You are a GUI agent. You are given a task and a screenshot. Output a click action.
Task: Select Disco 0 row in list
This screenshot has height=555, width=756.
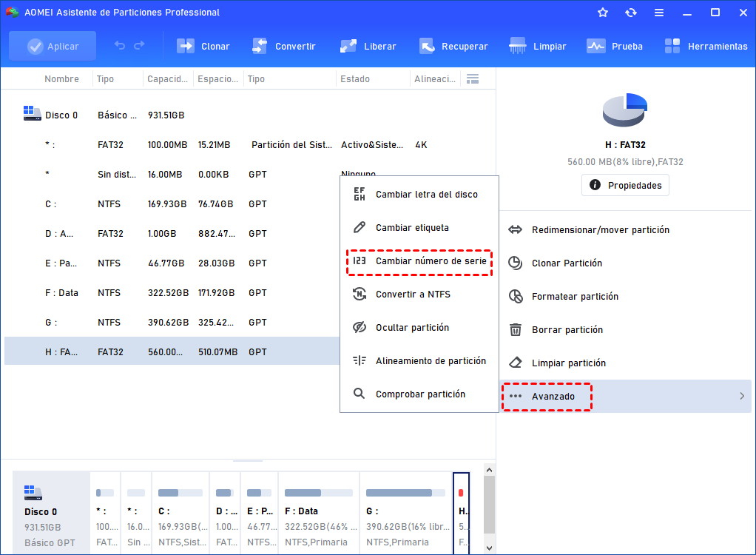click(249, 115)
